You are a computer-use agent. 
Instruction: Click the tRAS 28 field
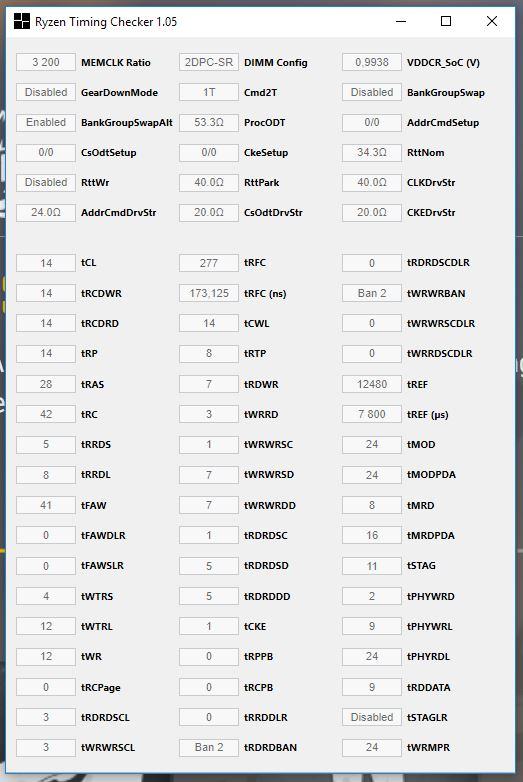tap(46, 384)
